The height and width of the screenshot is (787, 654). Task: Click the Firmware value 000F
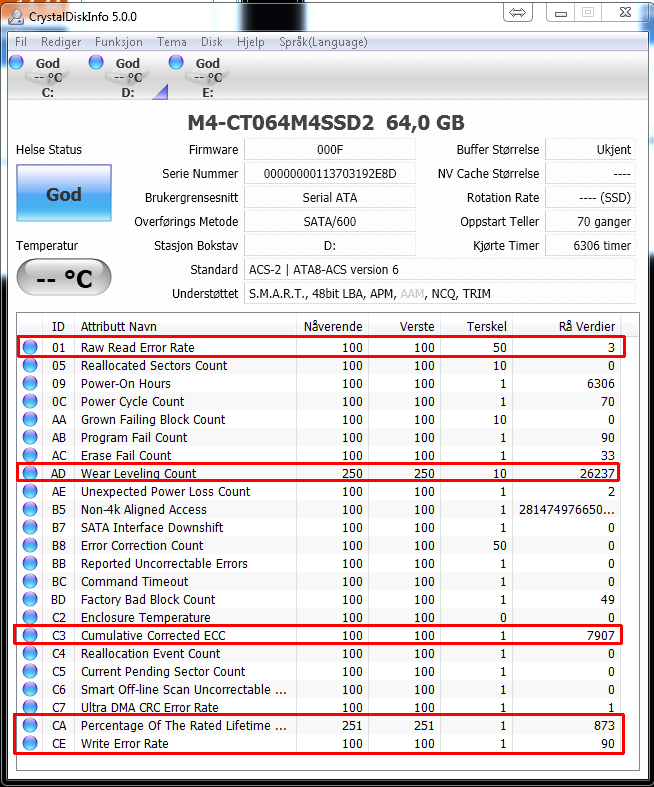(x=330, y=150)
